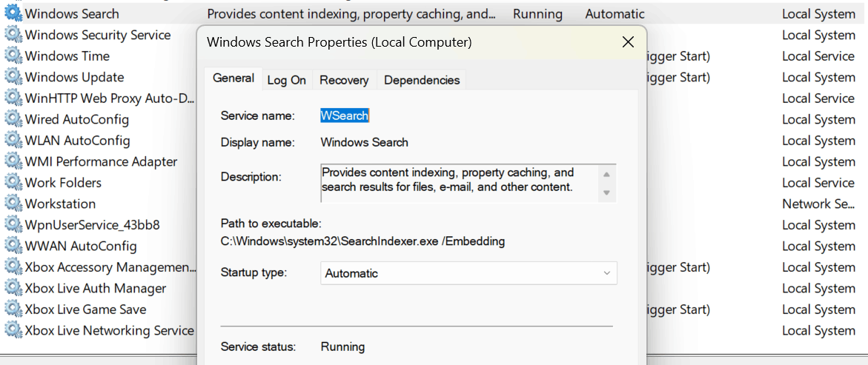The height and width of the screenshot is (365, 868).
Task: Select the WinHTTP Web Proxy Auto-D... entry
Action: [110, 98]
